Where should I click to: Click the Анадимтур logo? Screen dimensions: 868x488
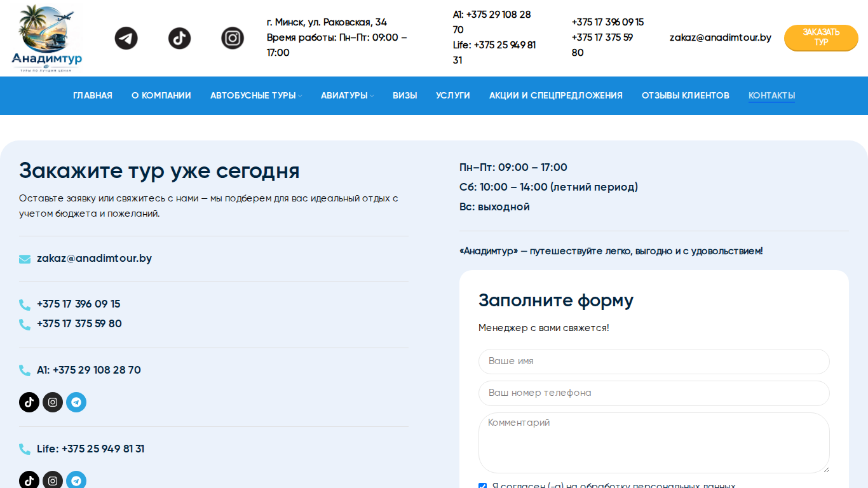tap(46, 39)
